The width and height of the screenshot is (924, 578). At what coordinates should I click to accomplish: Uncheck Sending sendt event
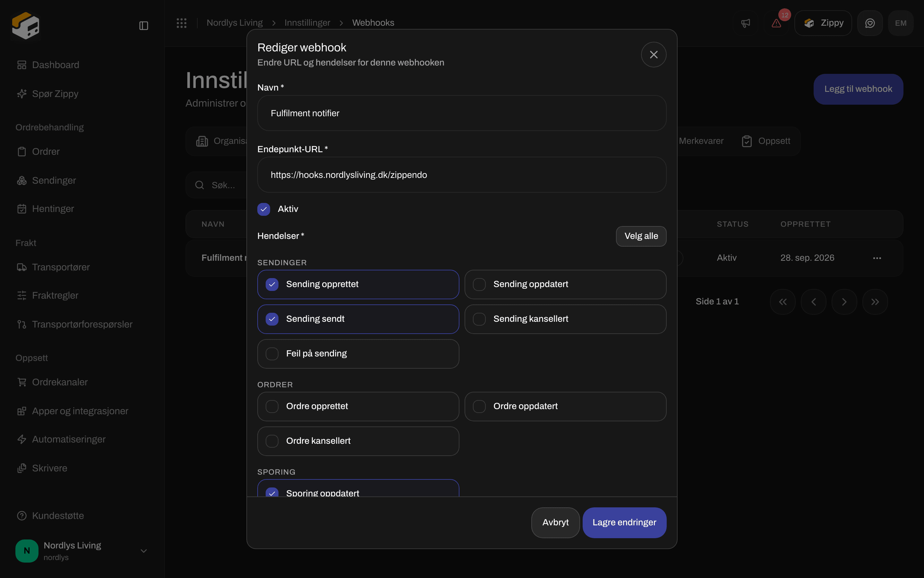pyautogui.click(x=358, y=319)
